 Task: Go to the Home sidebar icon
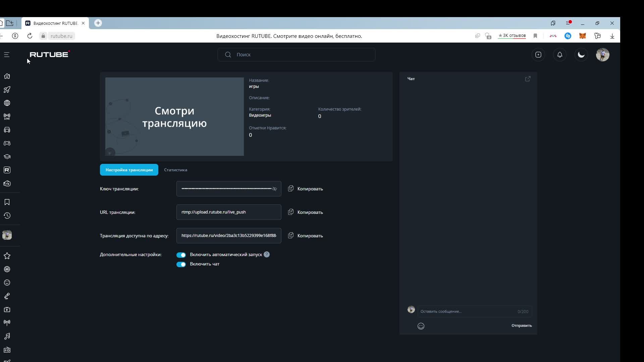click(x=7, y=76)
